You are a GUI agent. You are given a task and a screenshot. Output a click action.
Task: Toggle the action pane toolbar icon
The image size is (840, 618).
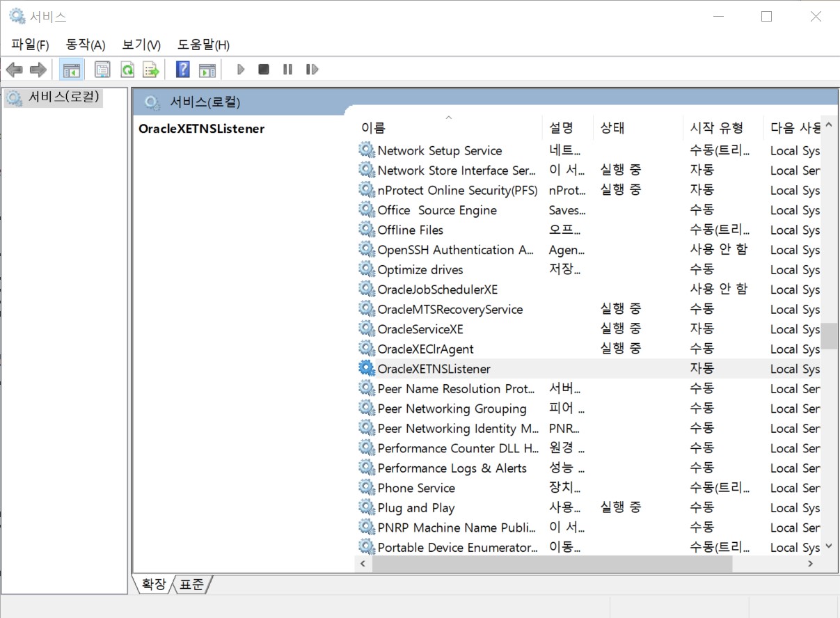(x=207, y=70)
